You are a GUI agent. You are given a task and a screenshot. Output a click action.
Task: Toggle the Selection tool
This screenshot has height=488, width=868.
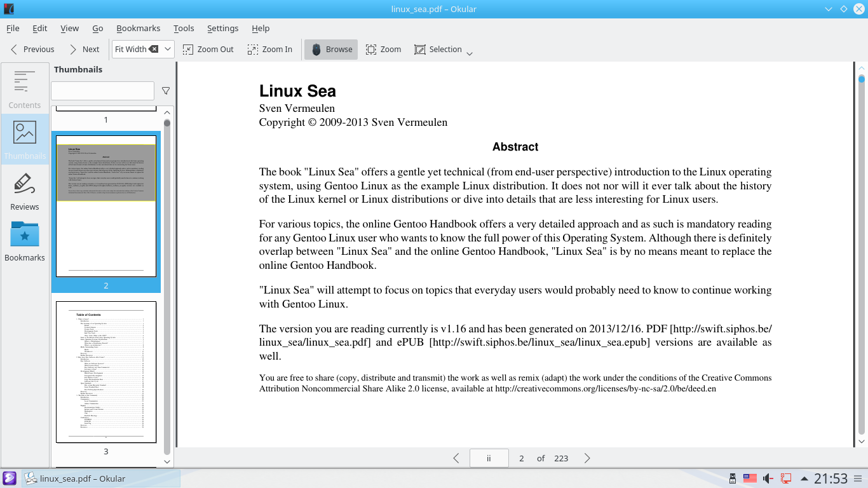[438, 49]
